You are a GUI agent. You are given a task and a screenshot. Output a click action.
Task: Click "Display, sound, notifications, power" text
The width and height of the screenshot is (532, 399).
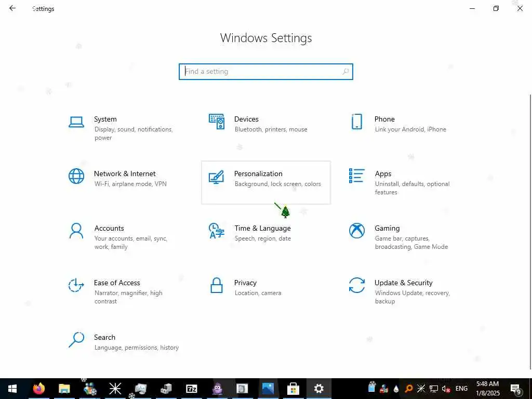click(134, 134)
